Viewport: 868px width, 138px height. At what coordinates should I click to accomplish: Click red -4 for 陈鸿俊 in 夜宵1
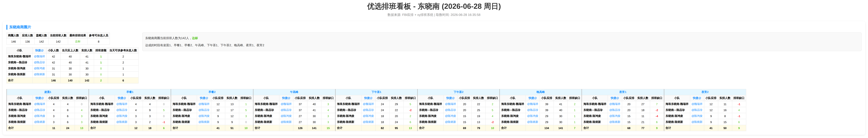657,116
